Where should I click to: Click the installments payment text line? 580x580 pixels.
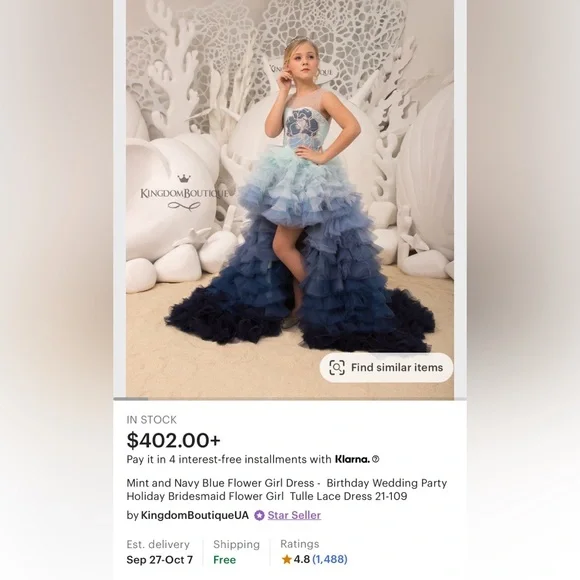point(253,459)
